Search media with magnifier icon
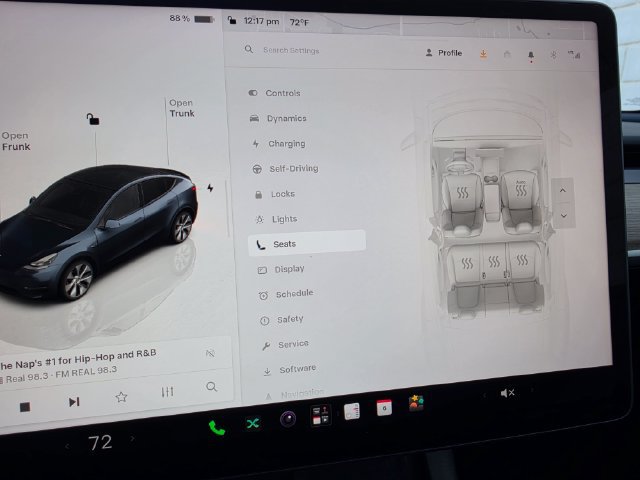 tap(211, 387)
